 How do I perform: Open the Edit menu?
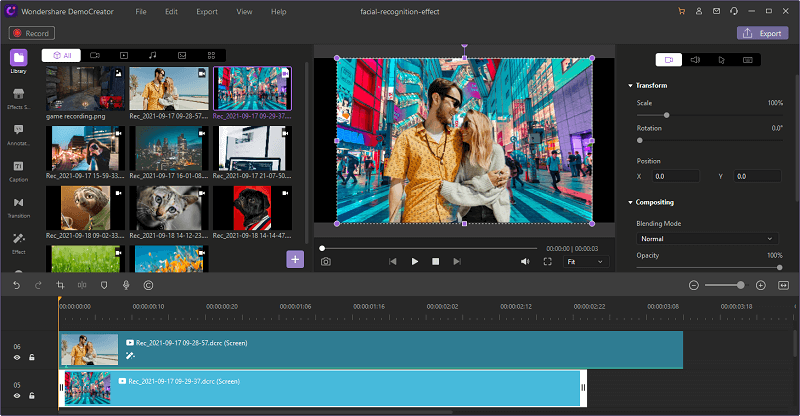click(171, 12)
